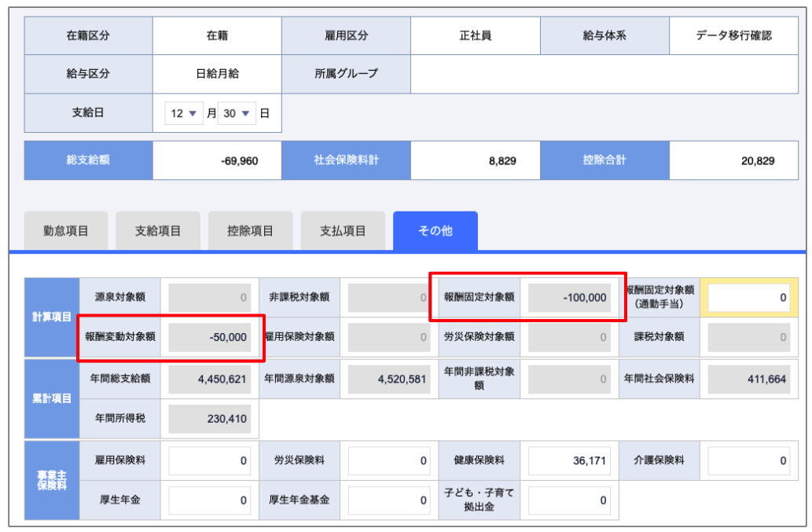Switch to the 支払項目 tab
812x532 pixels.
click(343, 231)
